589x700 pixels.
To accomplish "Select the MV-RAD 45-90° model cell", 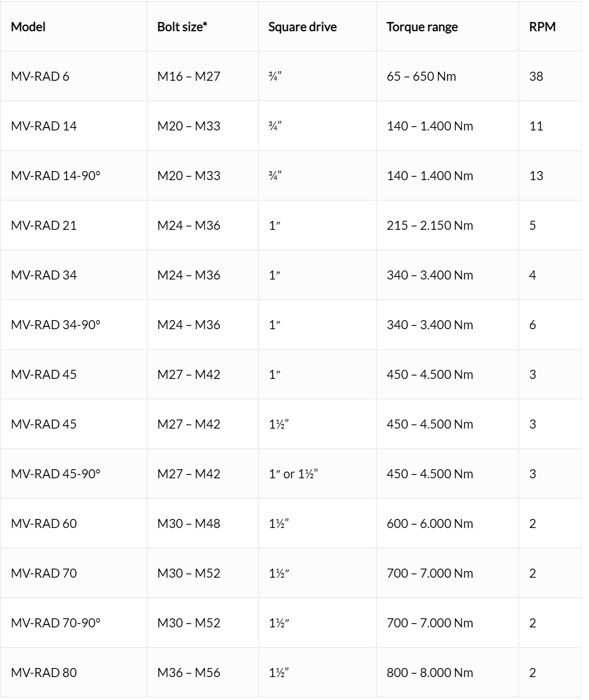I will coord(74,474).
